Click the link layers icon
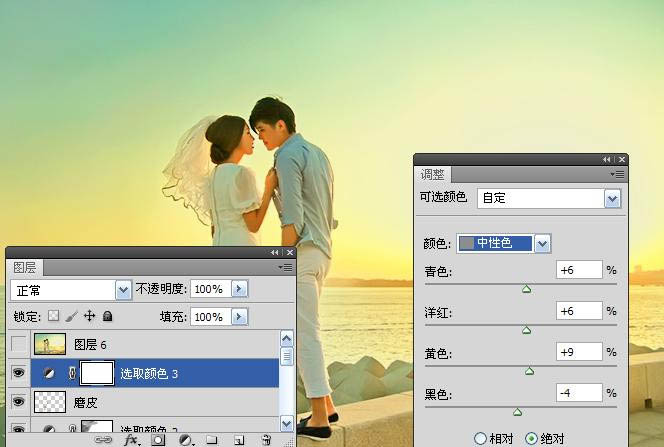The height and width of the screenshot is (447, 664). pos(104,439)
